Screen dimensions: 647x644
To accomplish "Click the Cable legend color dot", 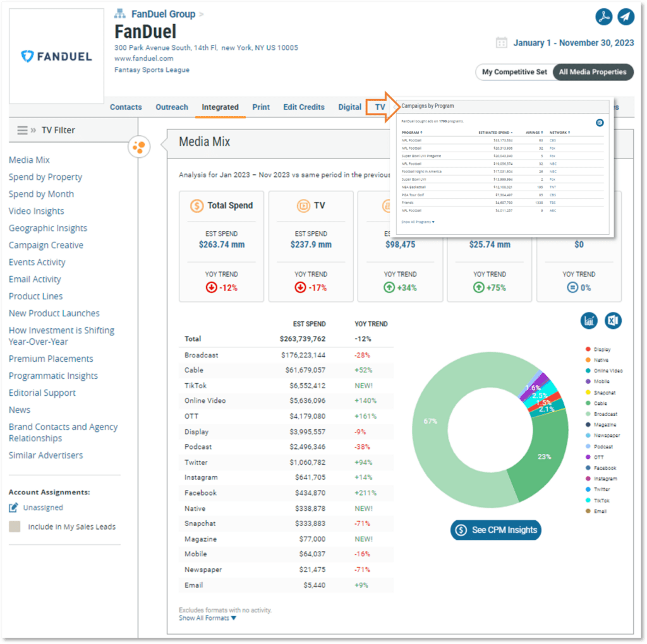I will 588,403.
